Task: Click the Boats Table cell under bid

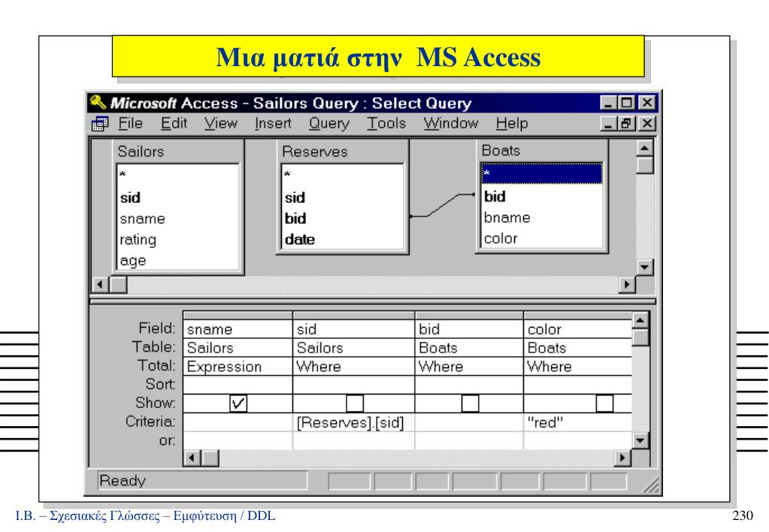Action: [469, 348]
